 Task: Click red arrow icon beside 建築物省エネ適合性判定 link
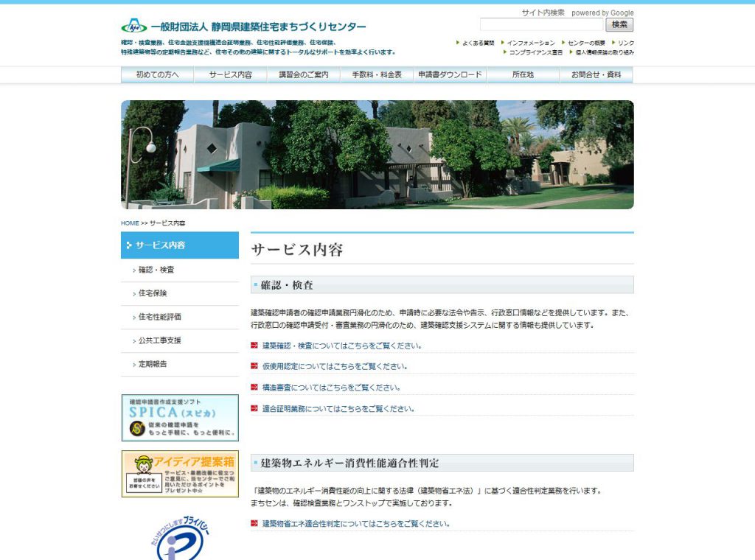click(254, 524)
